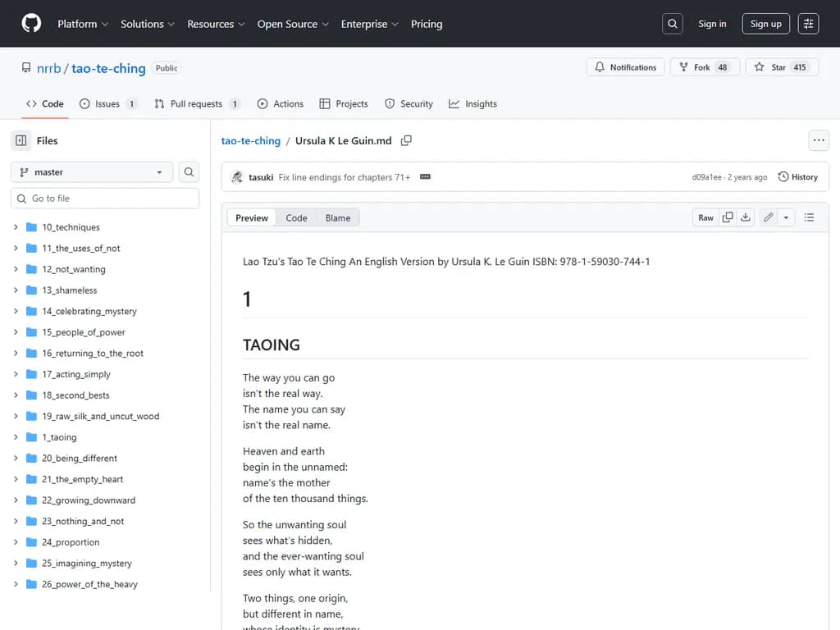
Task: Open the master branch dropdown
Action: (x=91, y=172)
